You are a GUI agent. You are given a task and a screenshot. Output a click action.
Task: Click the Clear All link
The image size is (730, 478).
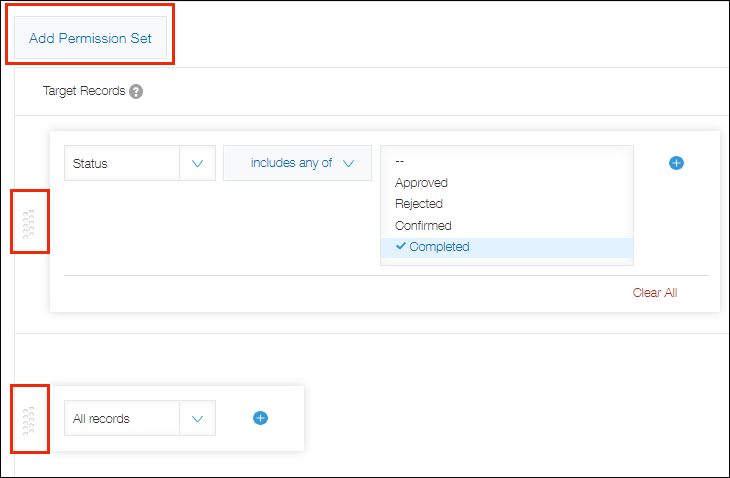click(655, 293)
